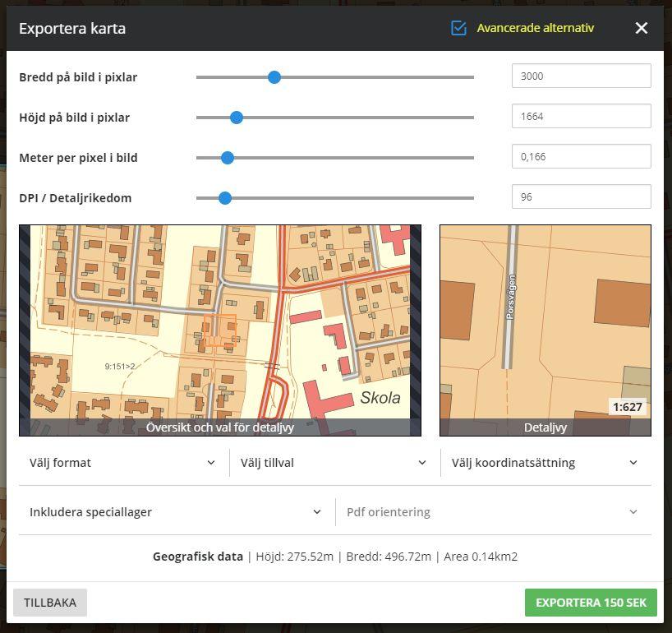Click the Översikt och val för detaljvy caption
Viewport: 672px width, 633px height.
[220, 427]
